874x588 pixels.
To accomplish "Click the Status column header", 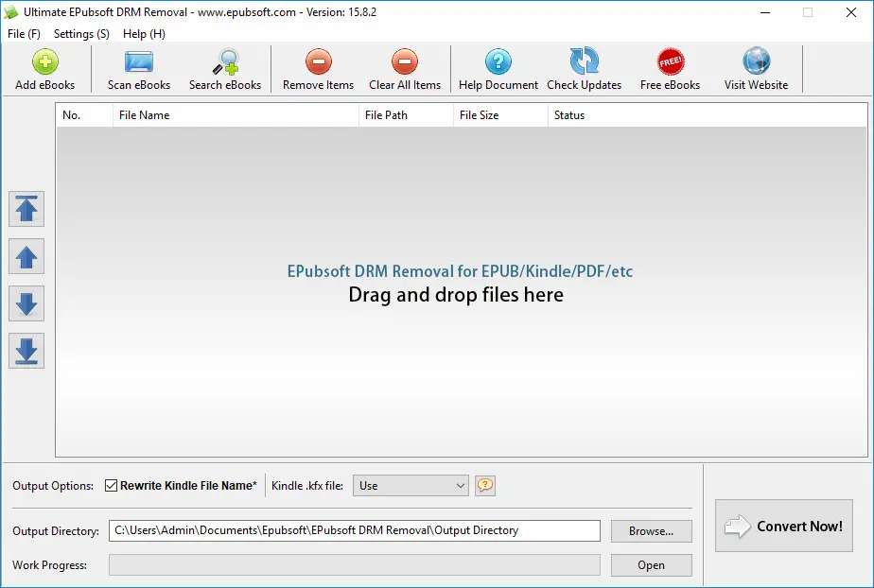I will [707, 115].
